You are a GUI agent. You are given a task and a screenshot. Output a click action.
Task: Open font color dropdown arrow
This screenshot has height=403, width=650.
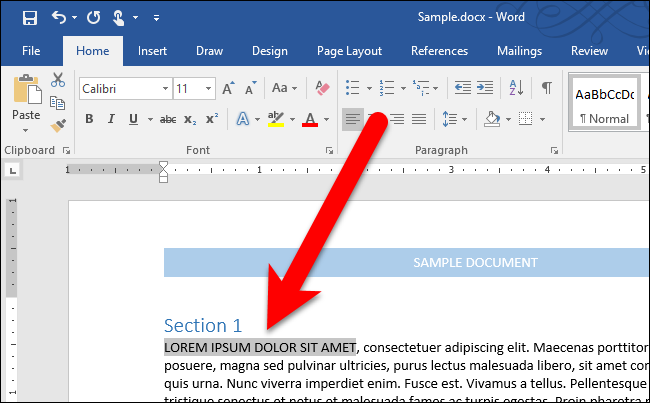pos(326,119)
